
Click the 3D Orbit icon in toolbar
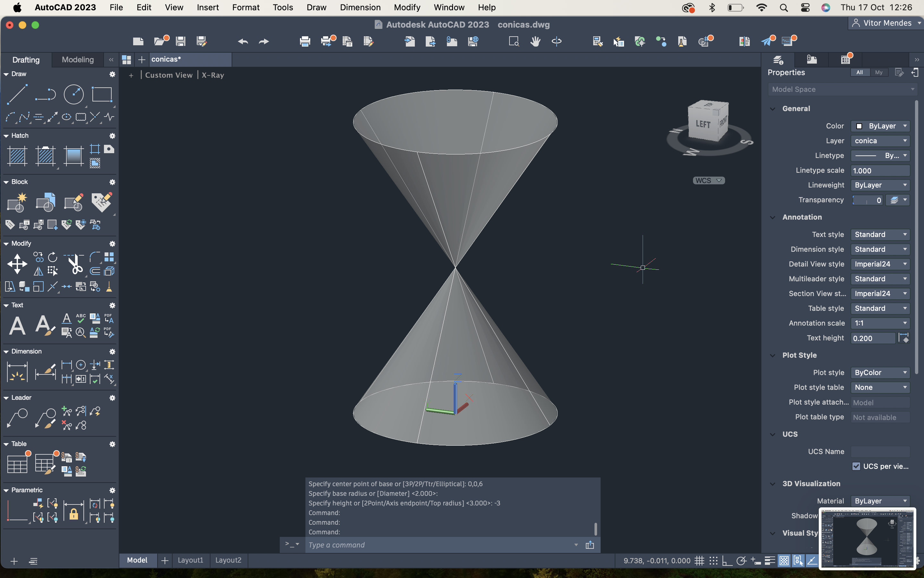[557, 41]
